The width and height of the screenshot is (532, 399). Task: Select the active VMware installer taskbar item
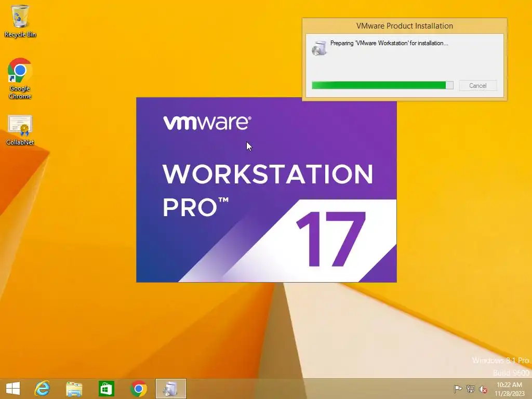[x=170, y=389]
